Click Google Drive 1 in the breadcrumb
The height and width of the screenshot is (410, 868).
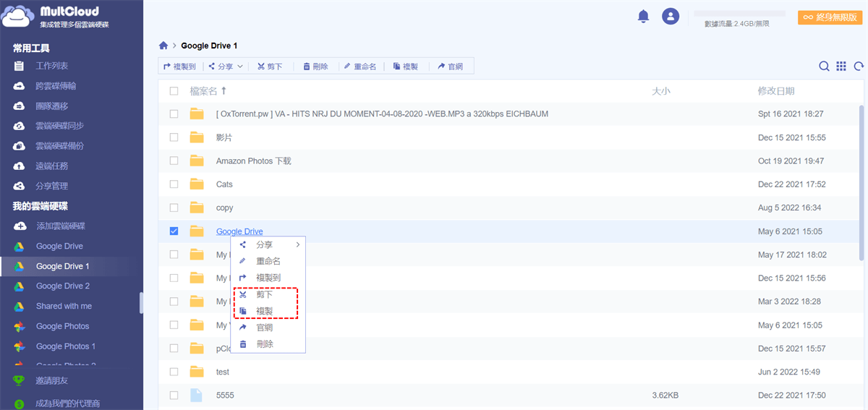(209, 46)
